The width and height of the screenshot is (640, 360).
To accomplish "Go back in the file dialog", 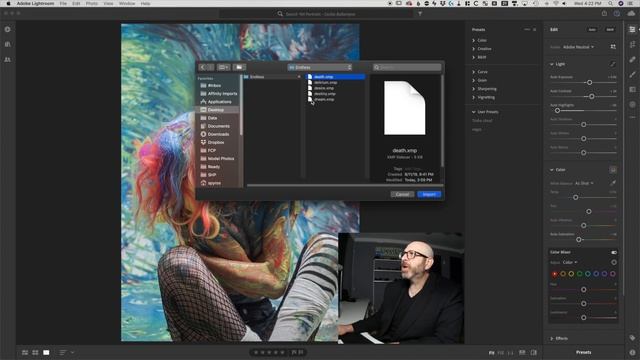I will point(202,67).
